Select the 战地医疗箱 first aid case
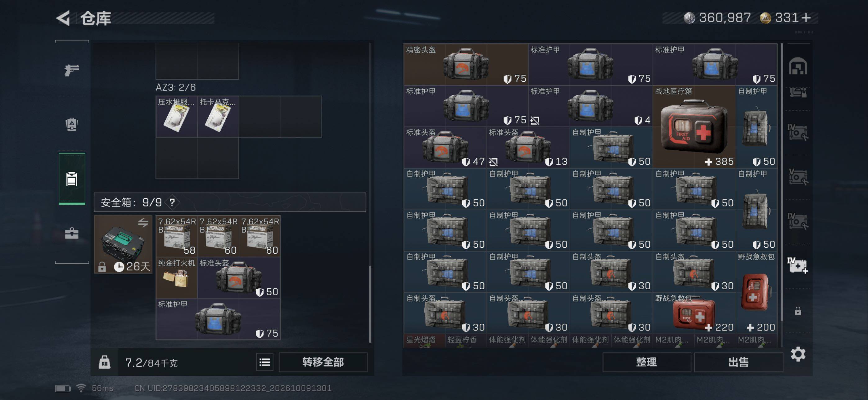 [x=694, y=127]
